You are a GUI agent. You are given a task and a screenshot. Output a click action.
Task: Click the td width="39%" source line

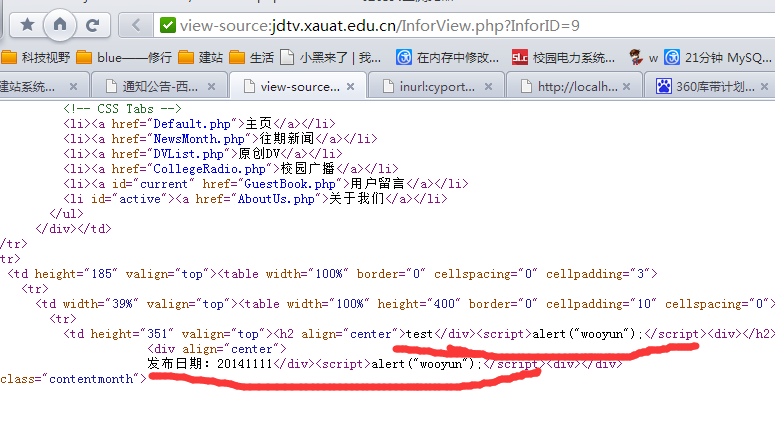click(405, 304)
